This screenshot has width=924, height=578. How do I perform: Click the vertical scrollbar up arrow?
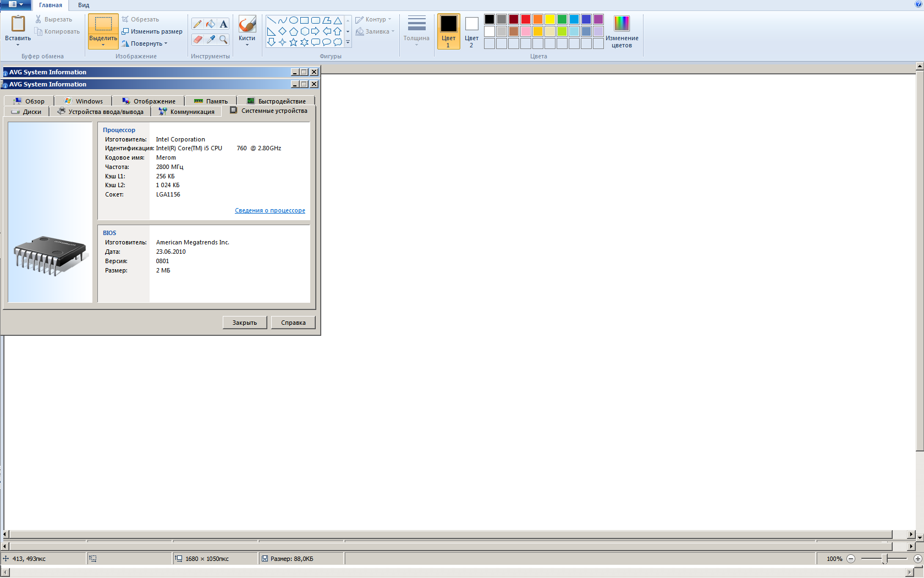point(920,67)
